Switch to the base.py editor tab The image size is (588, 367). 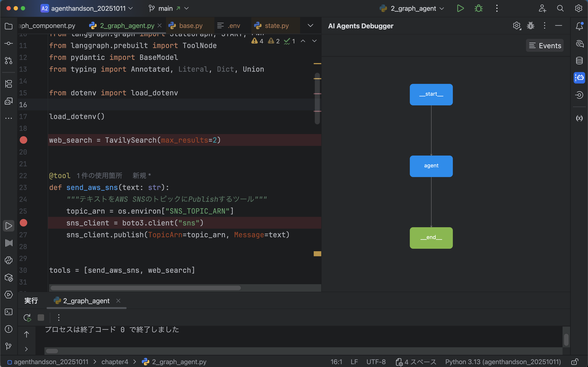click(191, 26)
